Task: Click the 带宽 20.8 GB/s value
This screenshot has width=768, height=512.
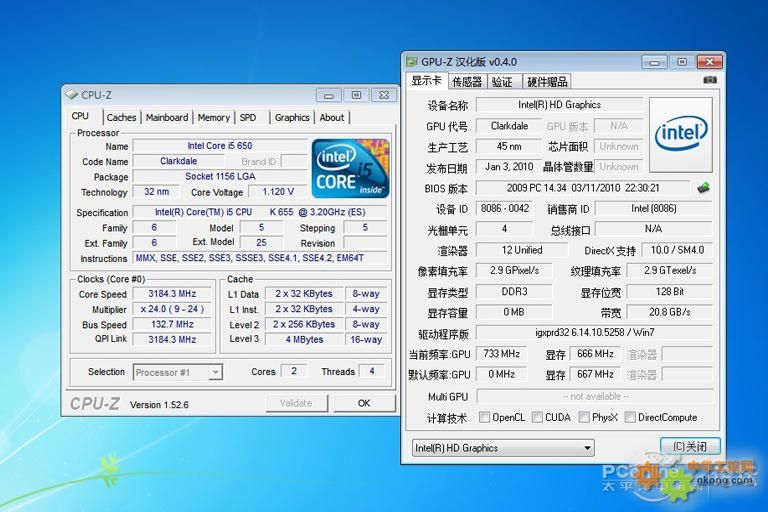Action: (670, 312)
